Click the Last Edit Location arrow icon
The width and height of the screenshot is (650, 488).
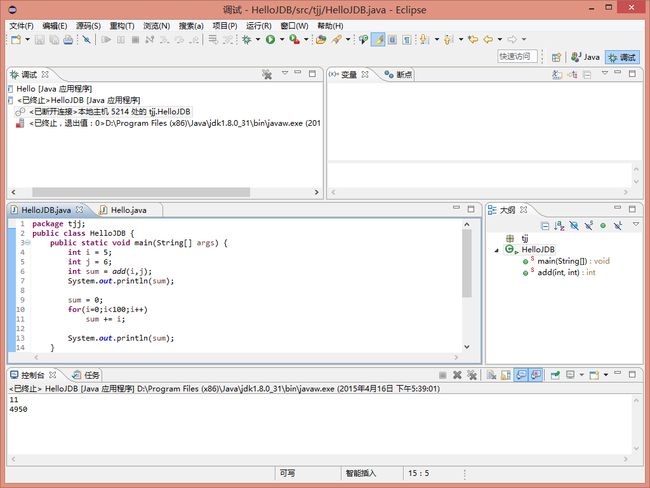point(473,39)
